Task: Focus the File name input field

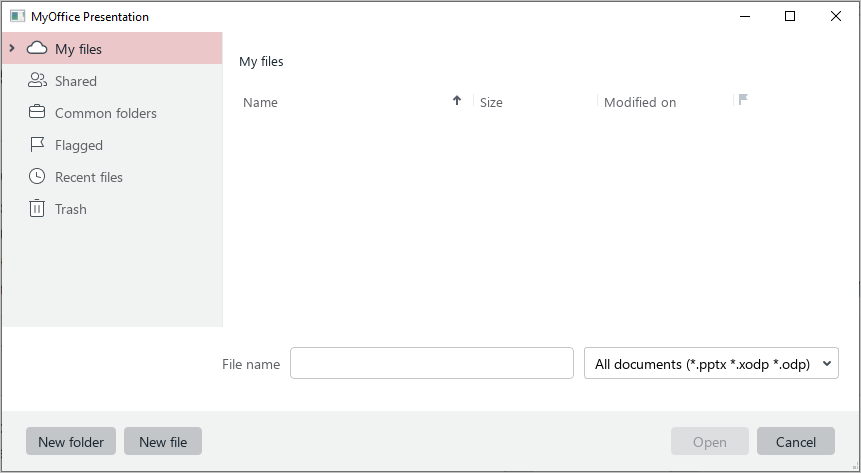Action: point(432,363)
